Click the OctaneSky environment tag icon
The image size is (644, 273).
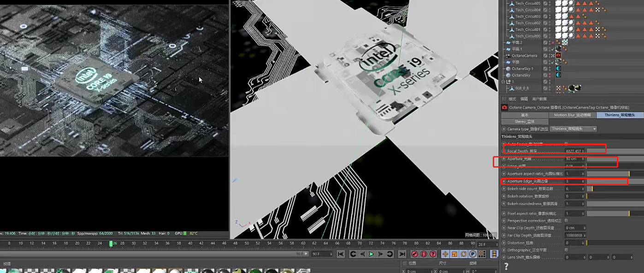558,75
